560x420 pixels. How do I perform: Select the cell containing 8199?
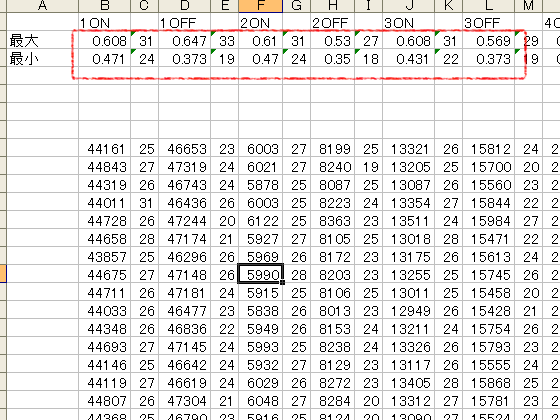click(332, 149)
